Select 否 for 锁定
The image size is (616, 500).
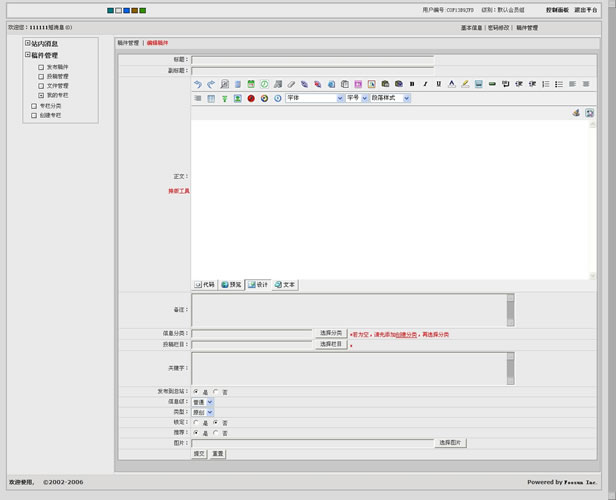(215, 422)
